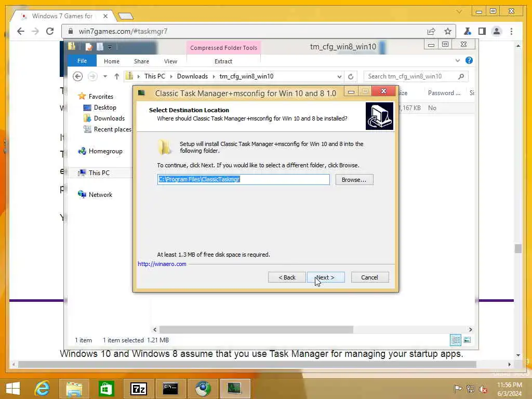Click the Password column header
This screenshot has width=532, height=399.
[444, 92]
